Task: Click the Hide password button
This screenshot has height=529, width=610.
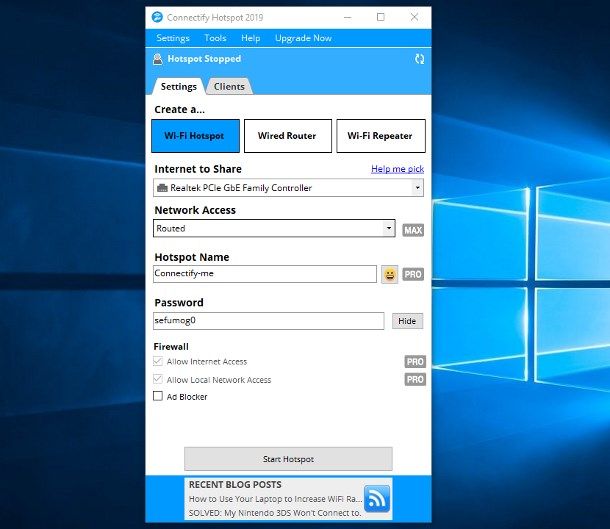Action: [407, 321]
